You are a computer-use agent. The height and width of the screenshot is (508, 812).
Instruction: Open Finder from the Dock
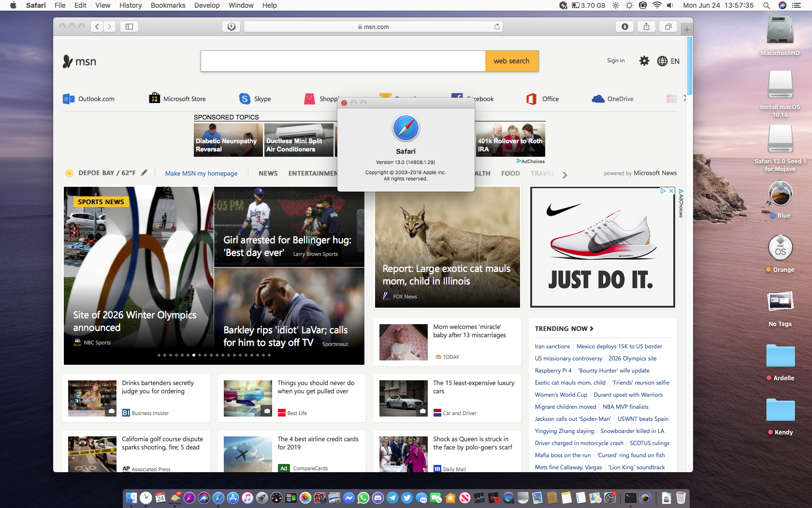pos(131,497)
